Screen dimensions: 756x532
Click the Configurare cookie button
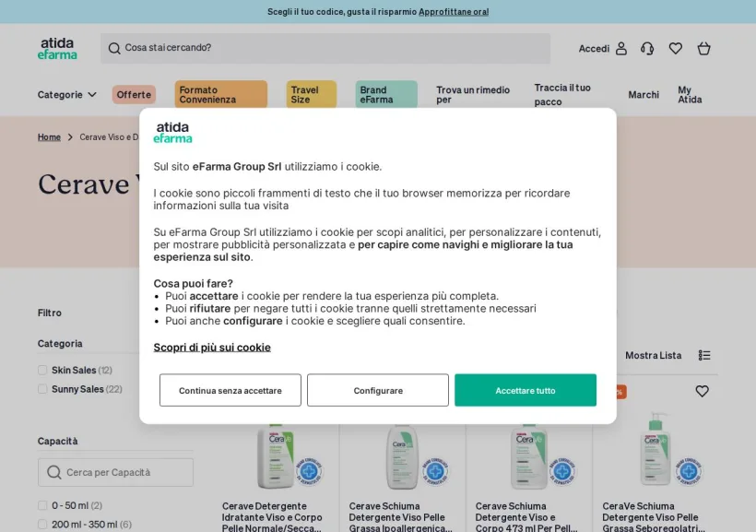pyautogui.click(x=378, y=390)
